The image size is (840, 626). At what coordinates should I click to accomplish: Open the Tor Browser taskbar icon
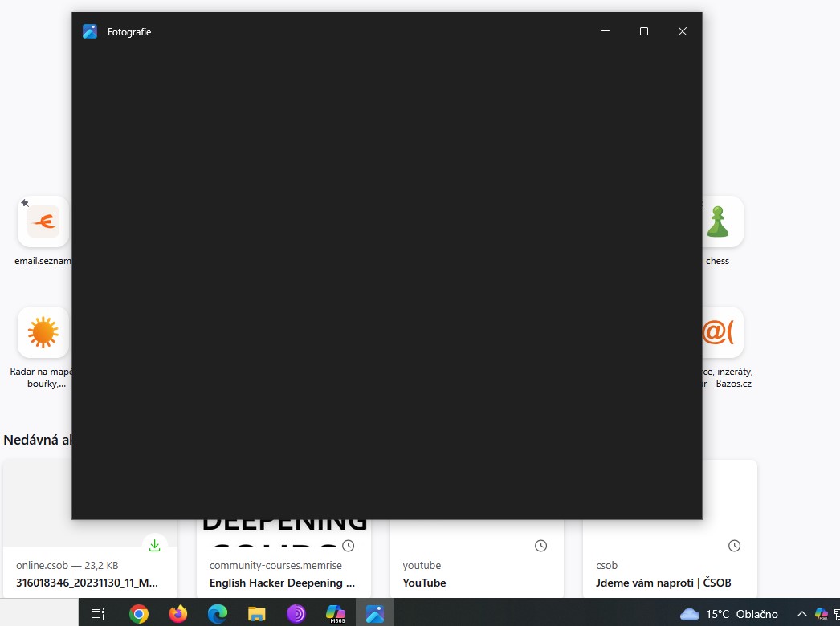point(296,614)
